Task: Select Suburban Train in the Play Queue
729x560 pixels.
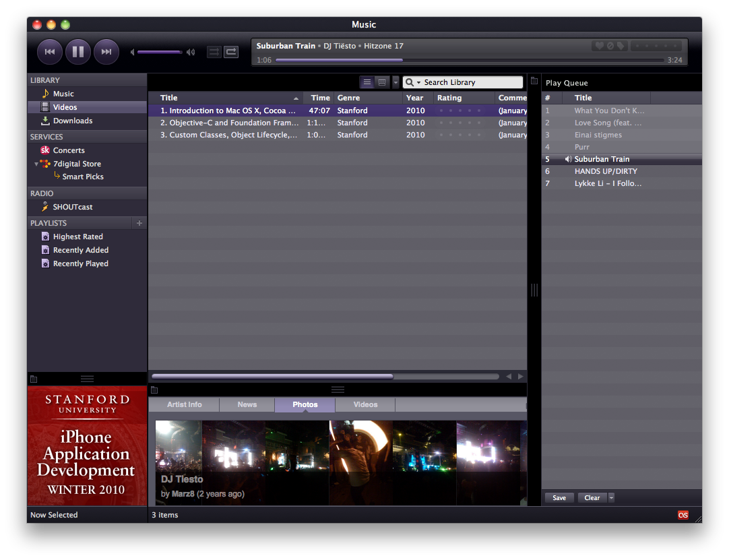Action: [x=622, y=159]
